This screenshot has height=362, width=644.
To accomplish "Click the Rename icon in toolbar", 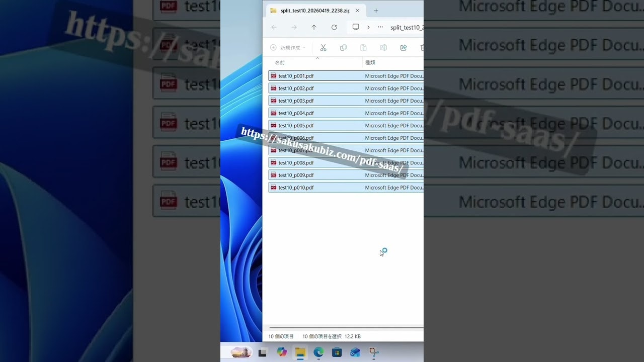I will pos(383,48).
